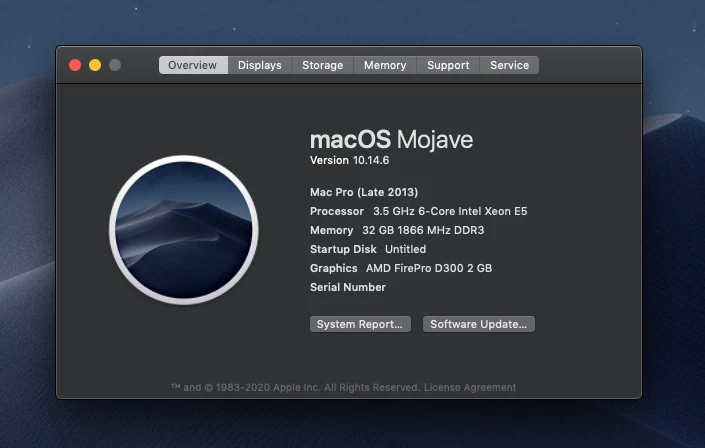This screenshot has width=705, height=448.
Task: Click the macOS Mojave title
Action: click(391, 139)
